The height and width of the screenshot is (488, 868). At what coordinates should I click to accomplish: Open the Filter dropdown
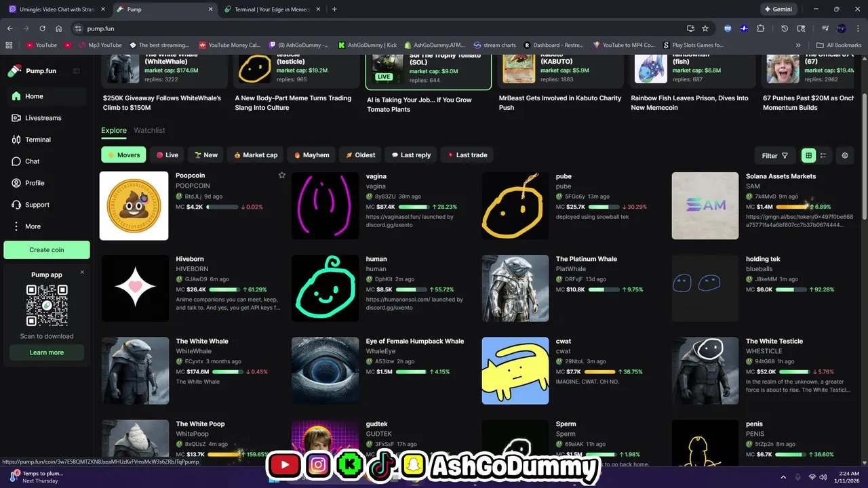774,156
